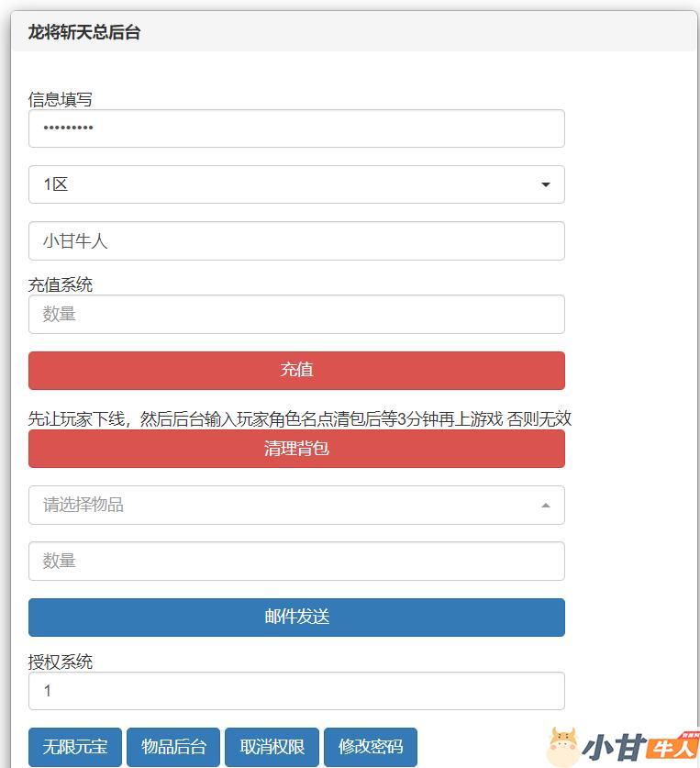700x768 pixels.
Task: Click the 龙将斩天总后台 panel title
Action: pyautogui.click(x=84, y=33)
